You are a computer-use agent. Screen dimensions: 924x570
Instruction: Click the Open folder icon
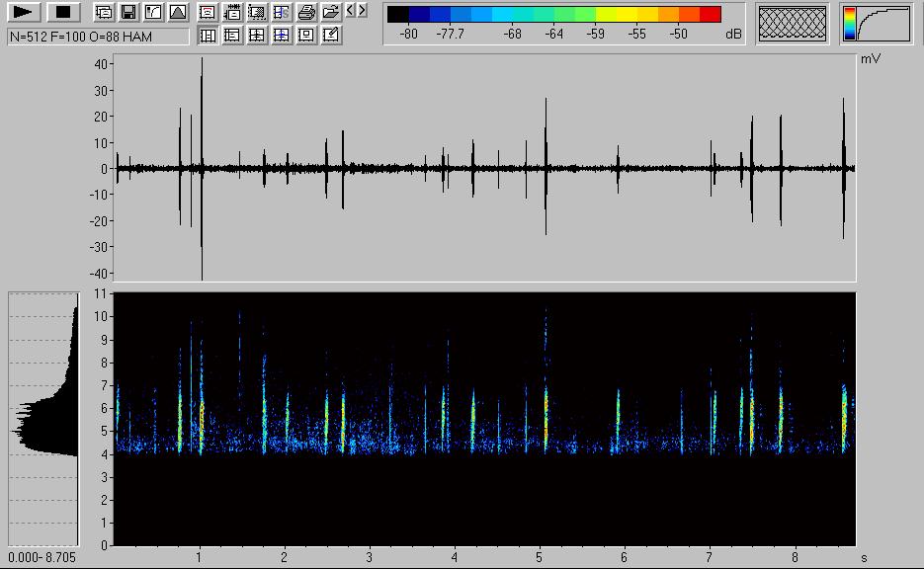click(x=331, y=13)
